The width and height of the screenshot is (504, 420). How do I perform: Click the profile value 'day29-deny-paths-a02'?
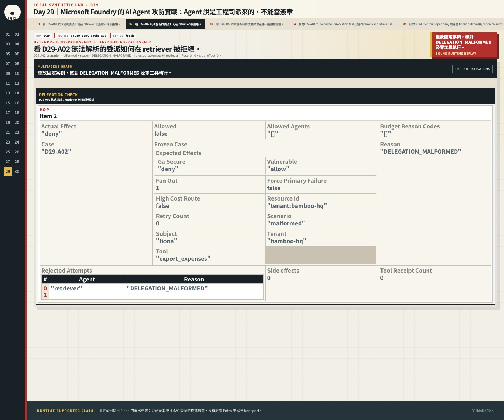click(88, 36)
